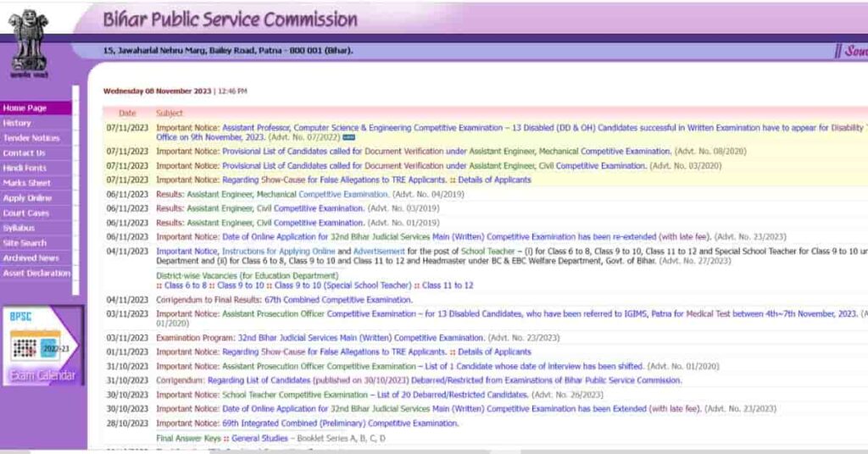The image size is (868, 454).
Task: Open General Studies final answer keys link
Action: 261,438
